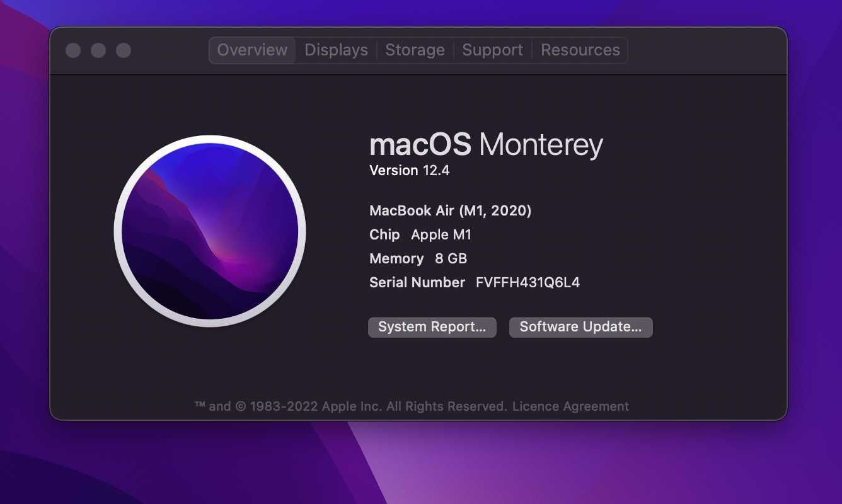Open the Displays tab
Viewport: 842px width, 504px height.
click(336, 50)
